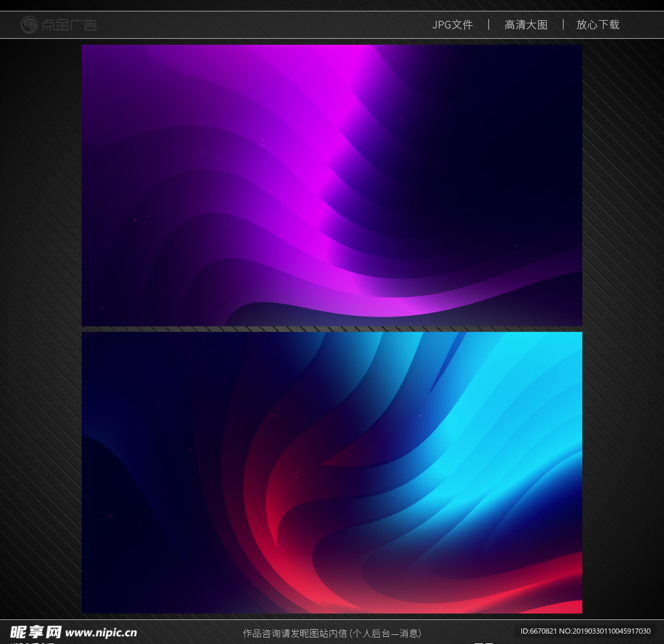Screen dimensions: 664x644
Task: Click the 放心下载 header link
Action: pos(598,25)
